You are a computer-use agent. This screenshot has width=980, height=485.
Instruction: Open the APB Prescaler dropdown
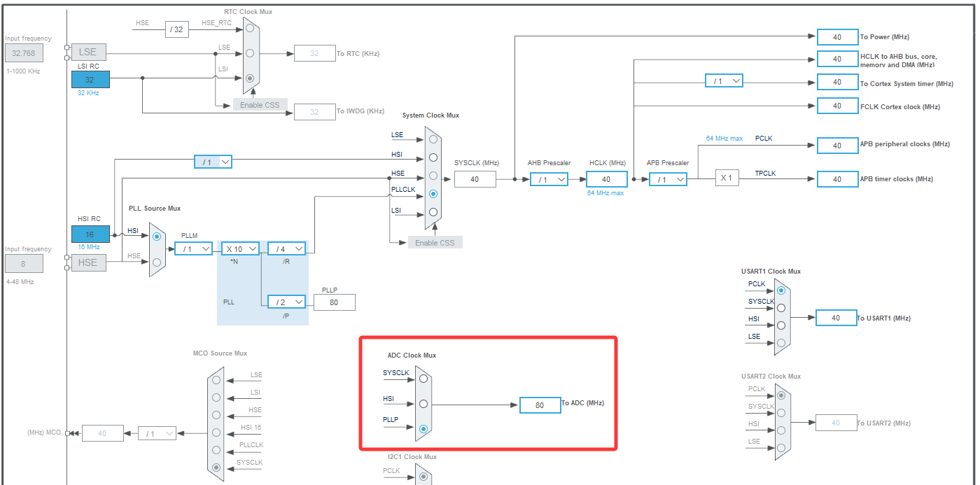pyautogui.click(x=667, y=179)
